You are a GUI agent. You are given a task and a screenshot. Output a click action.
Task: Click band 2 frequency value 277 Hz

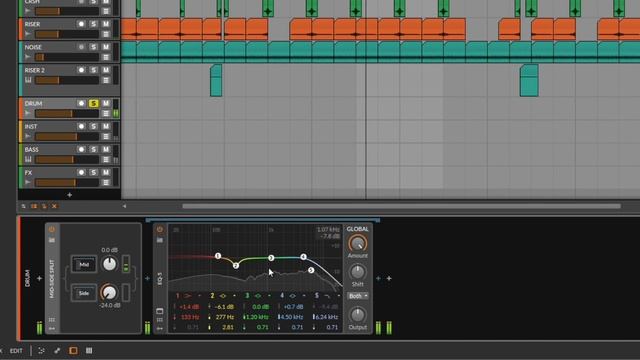point(225,317)
